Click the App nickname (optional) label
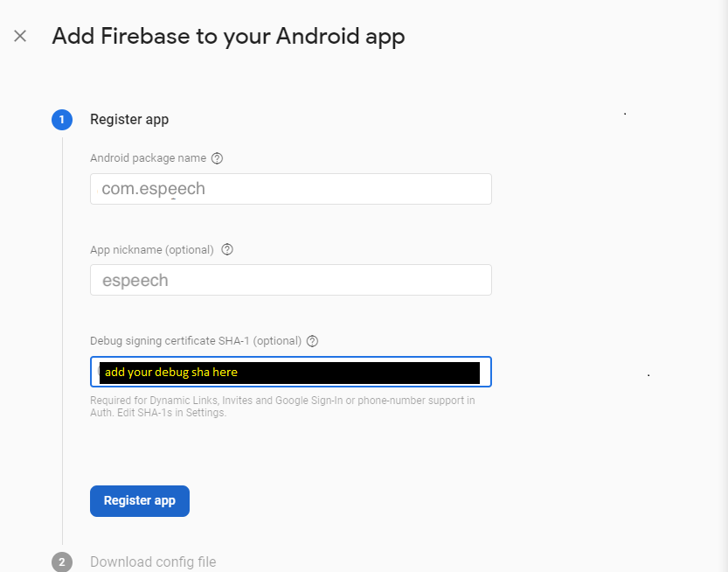 [x=152, y=249]
